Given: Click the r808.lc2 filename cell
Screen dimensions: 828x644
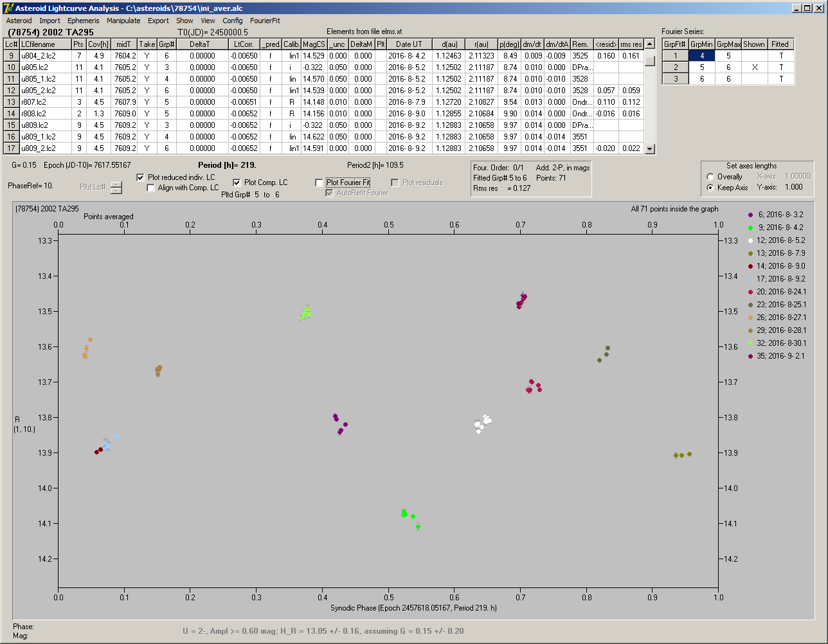Looking at the screenshot, I should point(45,114).
